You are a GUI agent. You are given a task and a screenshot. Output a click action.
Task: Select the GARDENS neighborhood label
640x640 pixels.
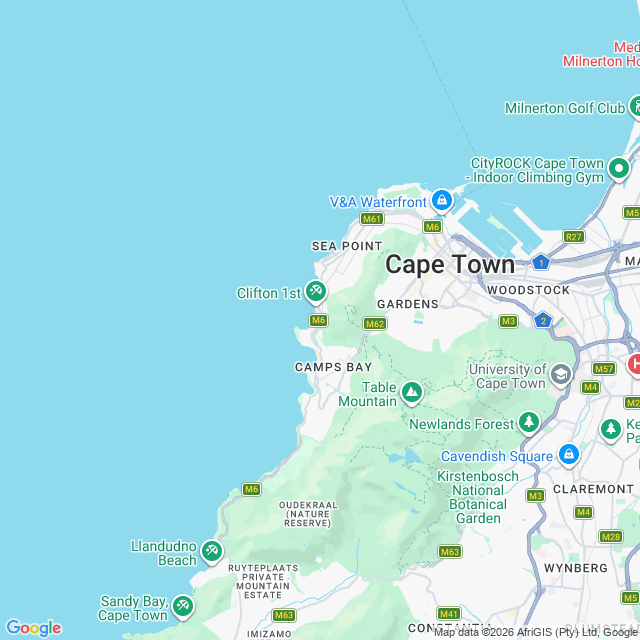[408, 304]
